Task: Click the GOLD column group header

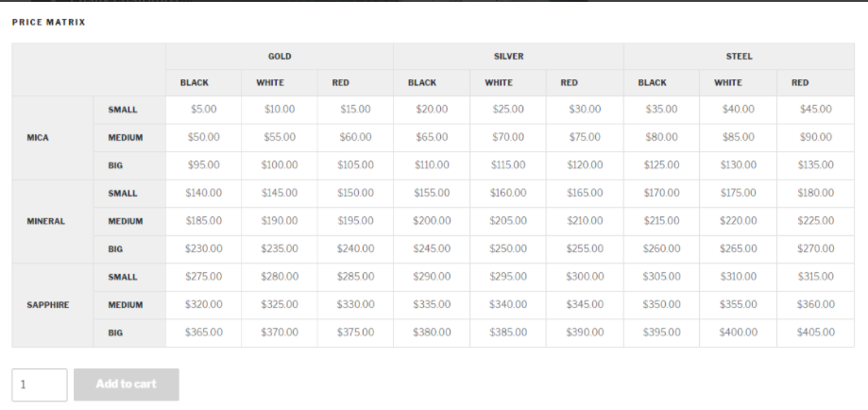Action: click(x=280, y=57)
